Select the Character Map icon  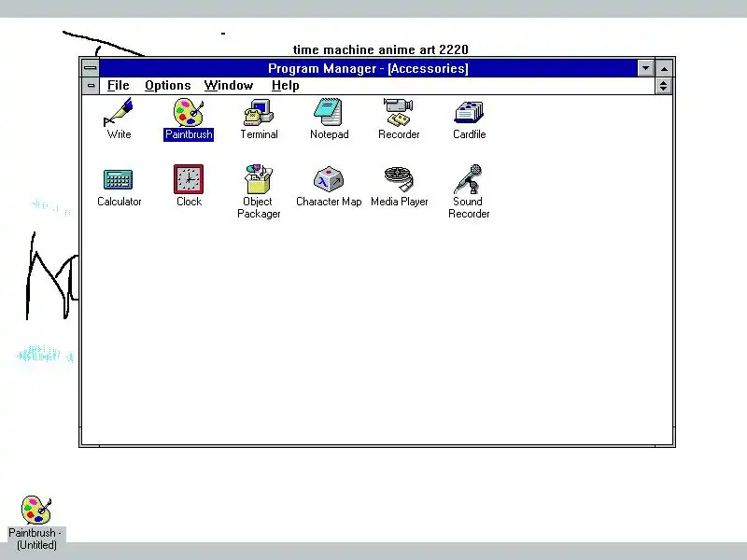(329, 179)
